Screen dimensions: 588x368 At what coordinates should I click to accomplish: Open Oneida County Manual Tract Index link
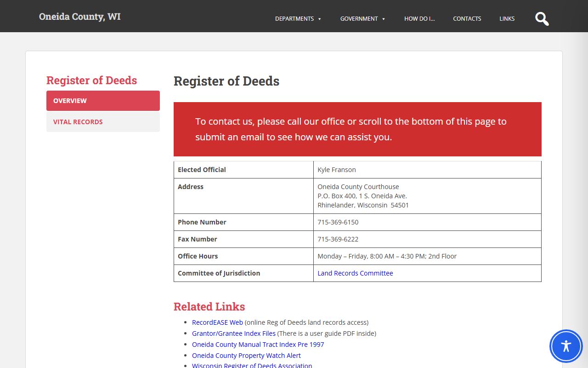coord(258,345)
